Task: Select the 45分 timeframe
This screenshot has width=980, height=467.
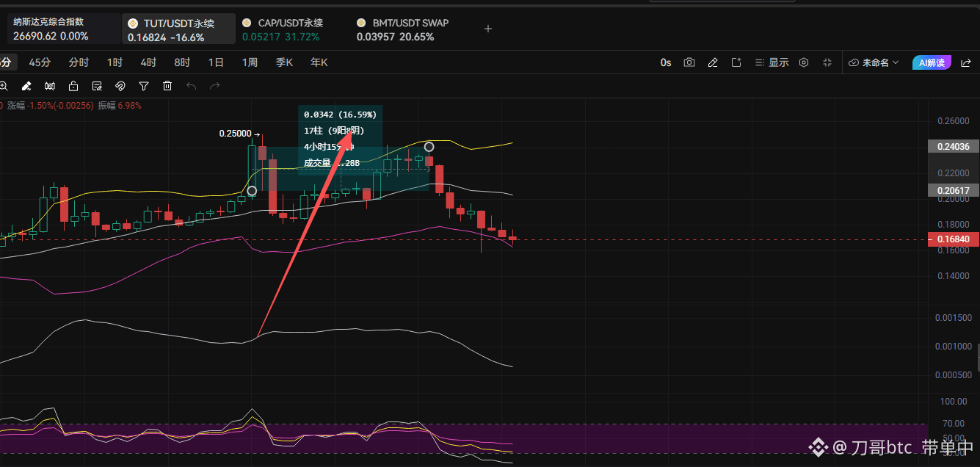Action: coord(40,62)
